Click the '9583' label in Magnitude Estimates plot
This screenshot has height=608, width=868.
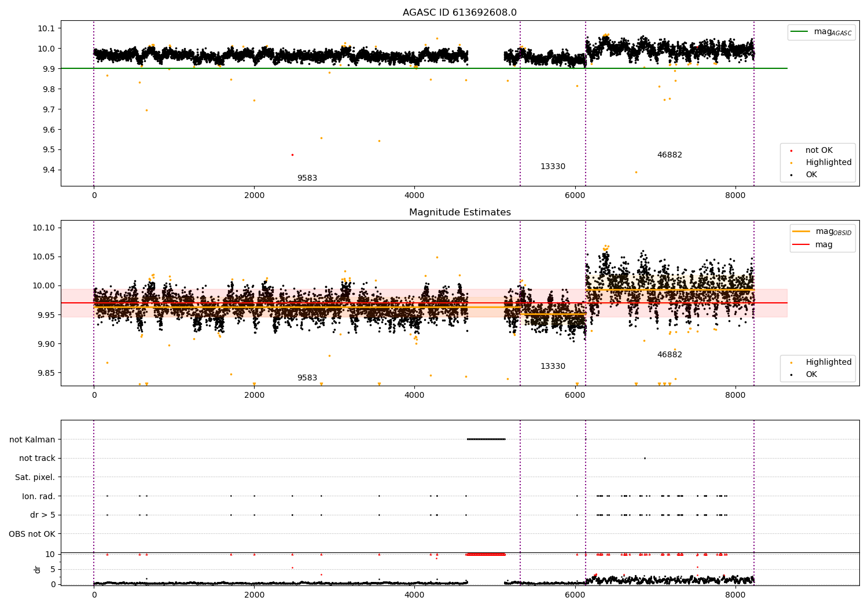[x=307, y=378]
